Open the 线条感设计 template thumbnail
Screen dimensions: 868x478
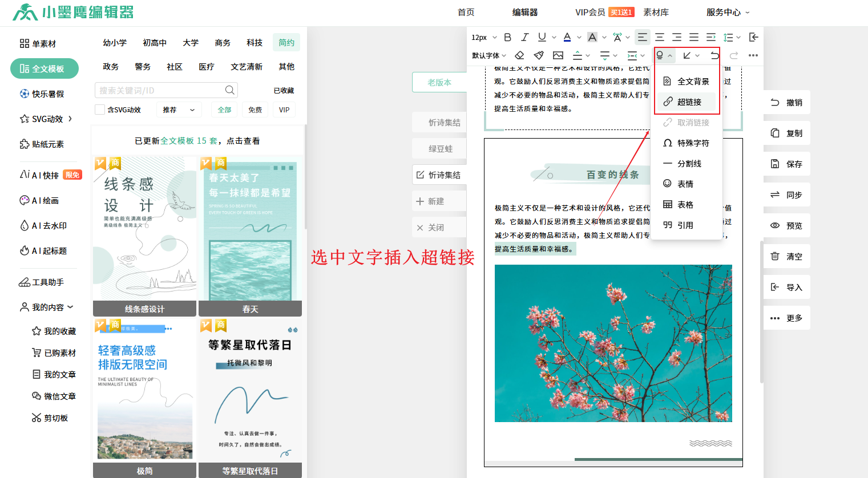tap(144, 236)
